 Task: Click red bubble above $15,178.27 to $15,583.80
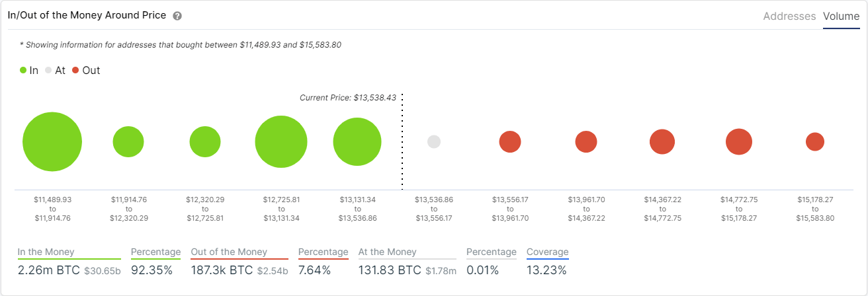[815, 142]
